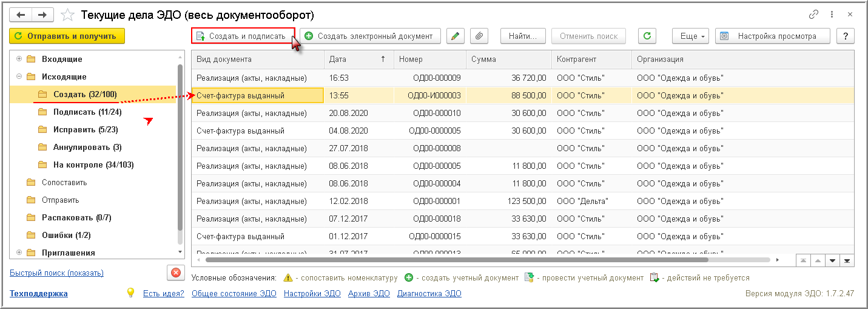Click the red clear quick search icon

176,273
